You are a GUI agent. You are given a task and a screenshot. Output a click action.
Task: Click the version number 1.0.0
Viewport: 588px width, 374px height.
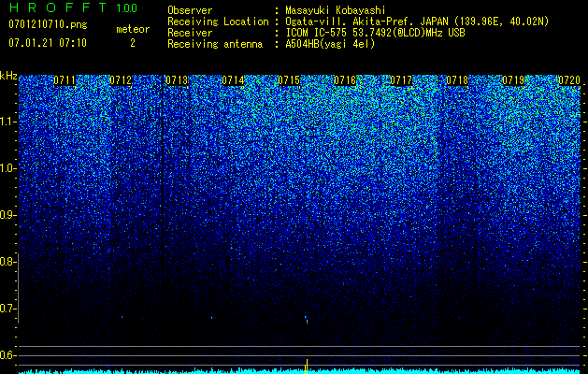tap(127, 7)
